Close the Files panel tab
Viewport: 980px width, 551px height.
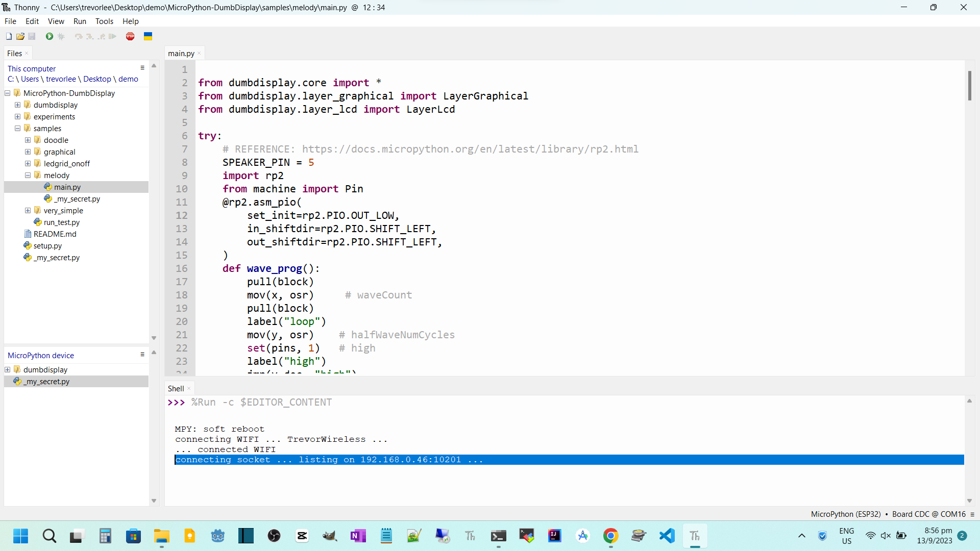(x=27, y=54)
